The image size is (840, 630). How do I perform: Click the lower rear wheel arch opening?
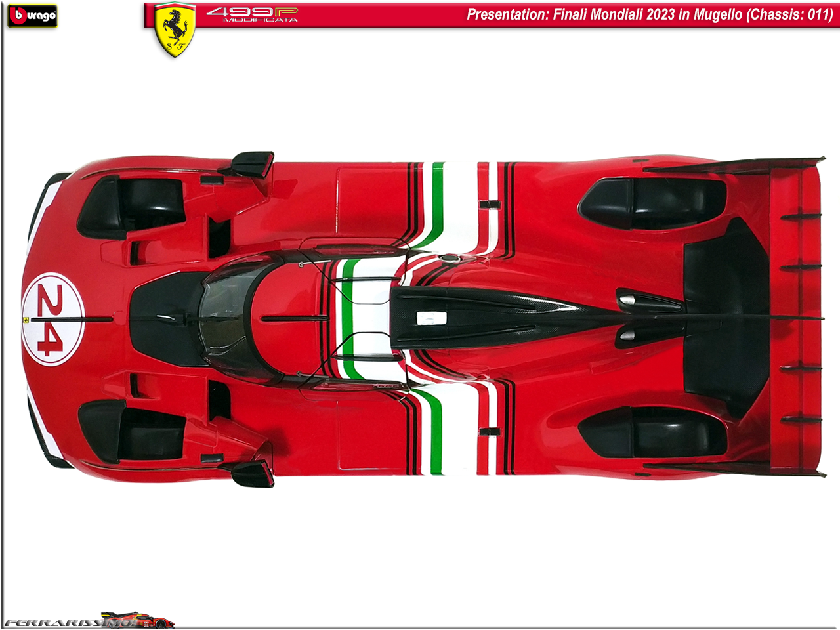pyautogui.click(x=653, y=433)
